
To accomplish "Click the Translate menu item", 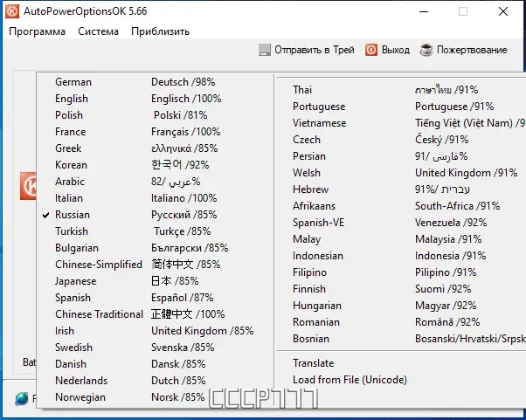I will point(401,363).
